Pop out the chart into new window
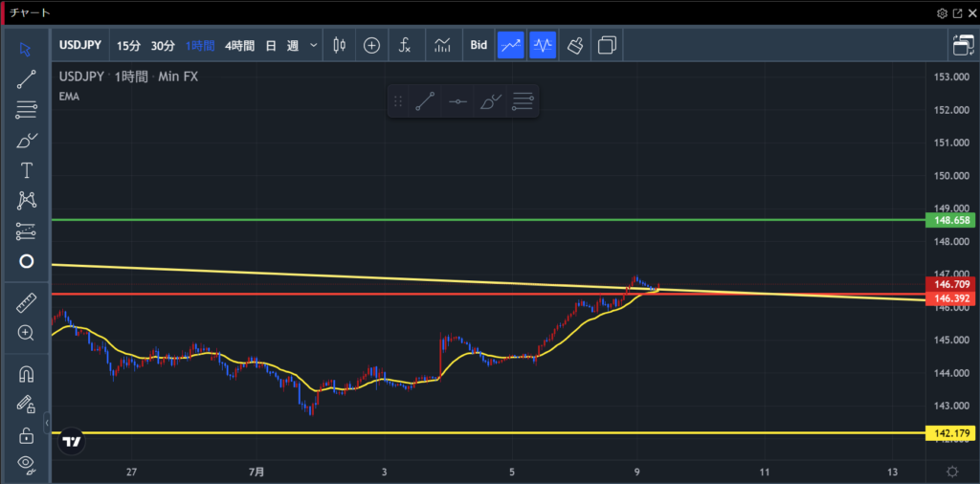Viewport: 980px width, 484px height. click(x=958, y=13)
